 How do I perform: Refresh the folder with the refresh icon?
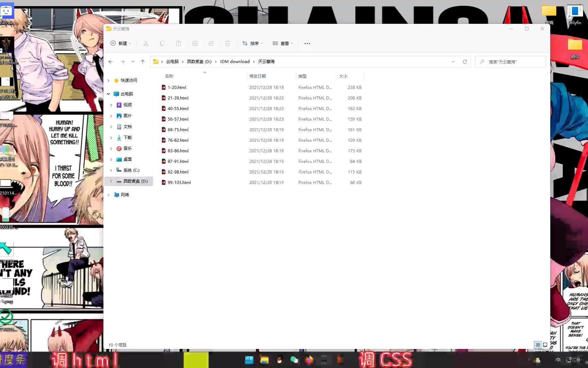click(x=465, y=62)
